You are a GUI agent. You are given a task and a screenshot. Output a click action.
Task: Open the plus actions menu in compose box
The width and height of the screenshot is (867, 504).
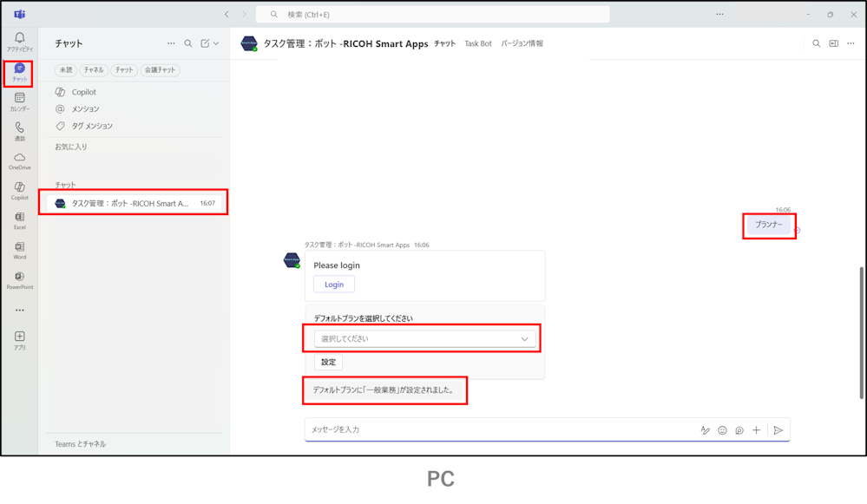click(x=757, y=430)
